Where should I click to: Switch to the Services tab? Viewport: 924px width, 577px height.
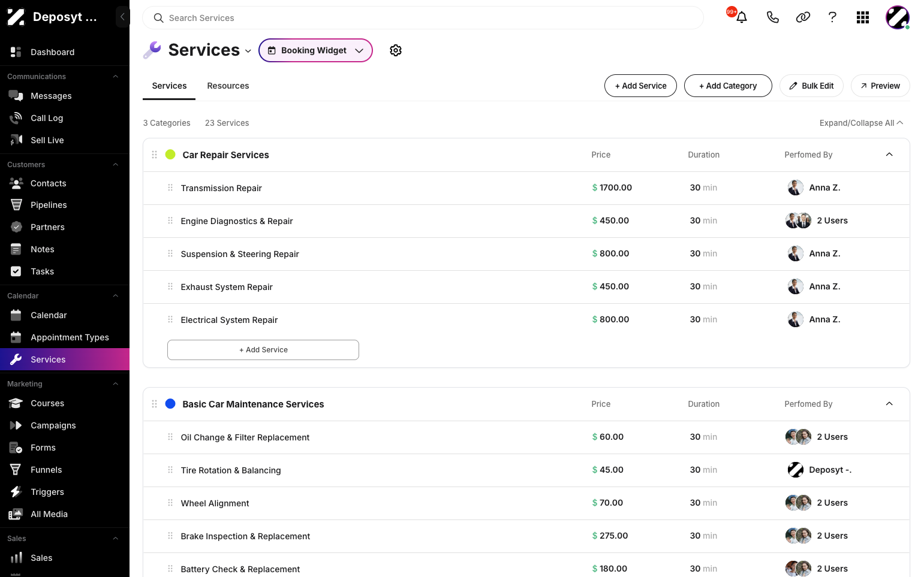coord(169,86)
